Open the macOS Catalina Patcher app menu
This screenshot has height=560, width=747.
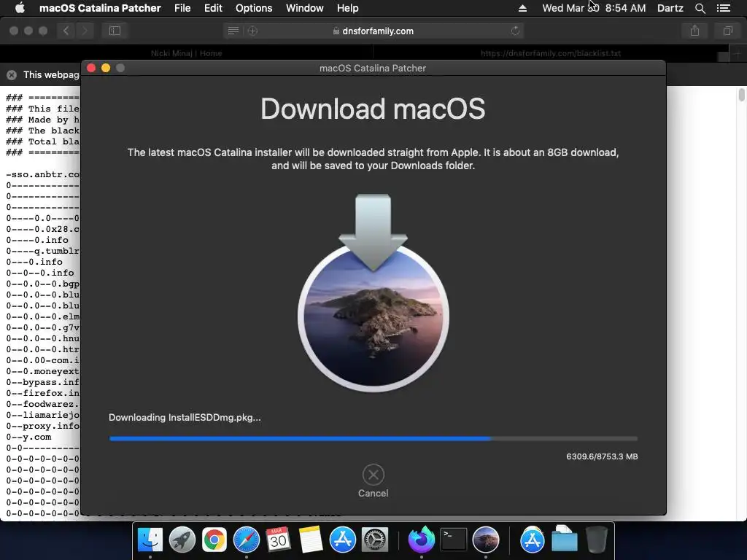pos(100,8)
